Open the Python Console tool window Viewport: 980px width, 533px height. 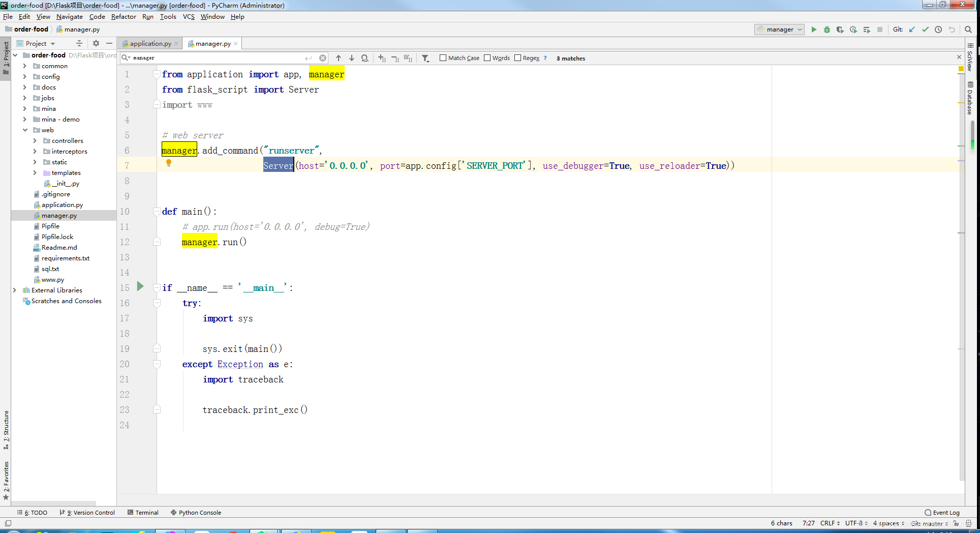pos(196,513)
